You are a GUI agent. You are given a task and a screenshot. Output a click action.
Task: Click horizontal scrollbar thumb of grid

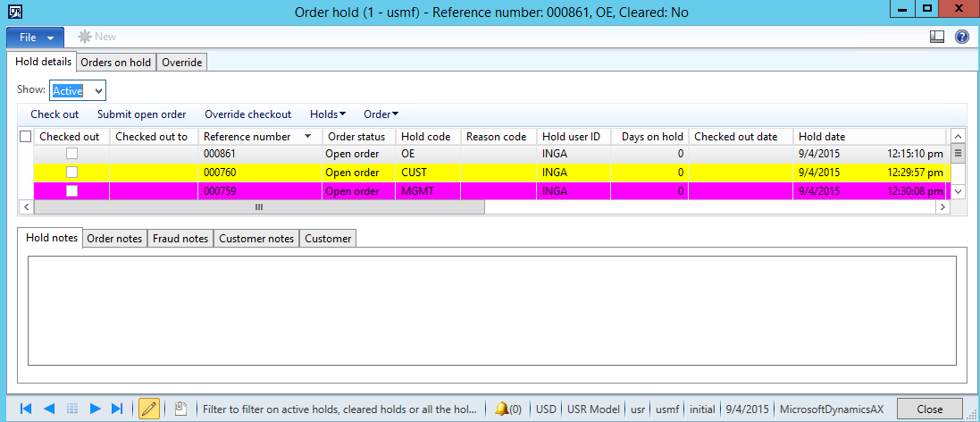tap(259, 207)
